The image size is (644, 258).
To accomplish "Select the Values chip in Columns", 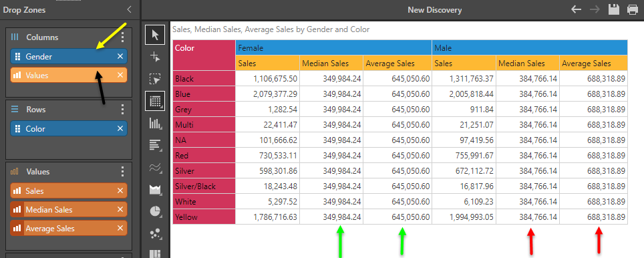I will pos(69,75).
